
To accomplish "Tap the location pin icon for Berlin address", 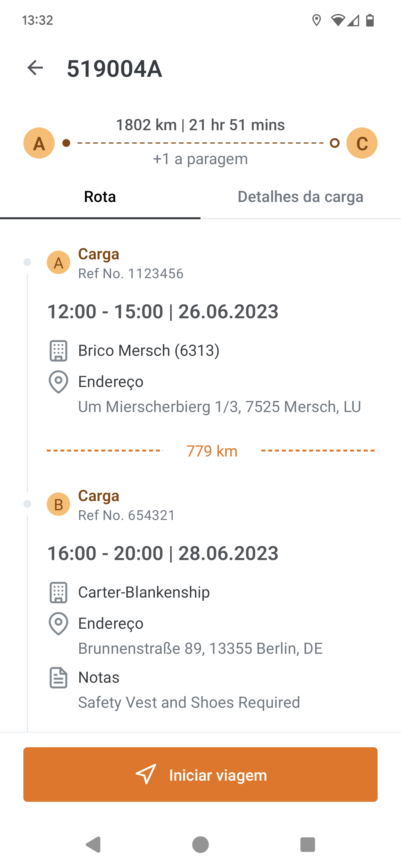I will click(58, 623).
